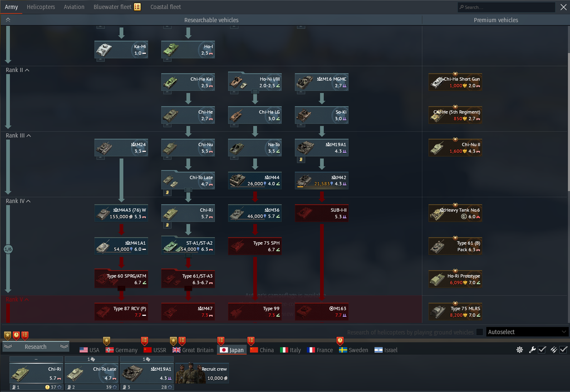
Task: Open premium Ho-Ri Prototype card
Action: [x=455, y=279]
